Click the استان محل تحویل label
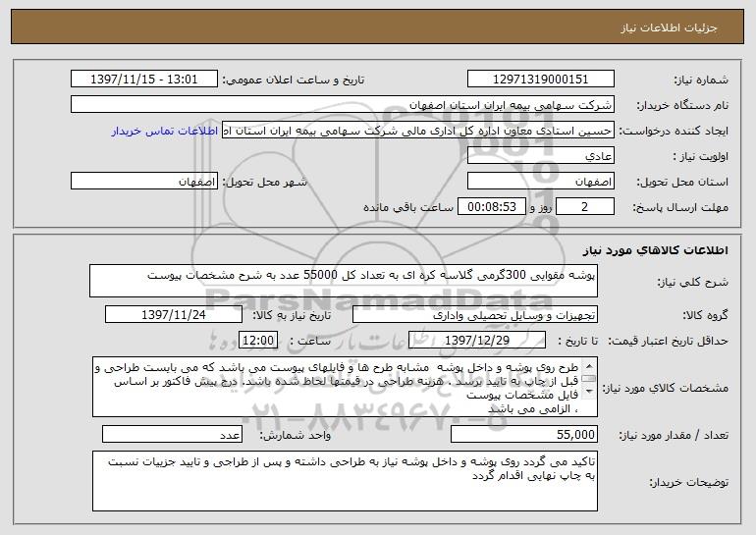The width and height of the screenshot is (756, 535). tap(682, 182)
